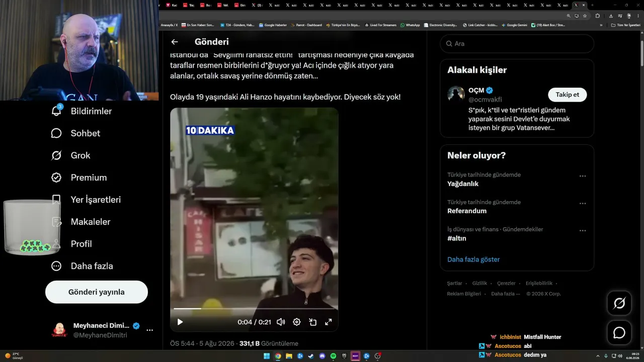Open the Sohbet chat icon
644x362 pixels.
click(56, 133)
